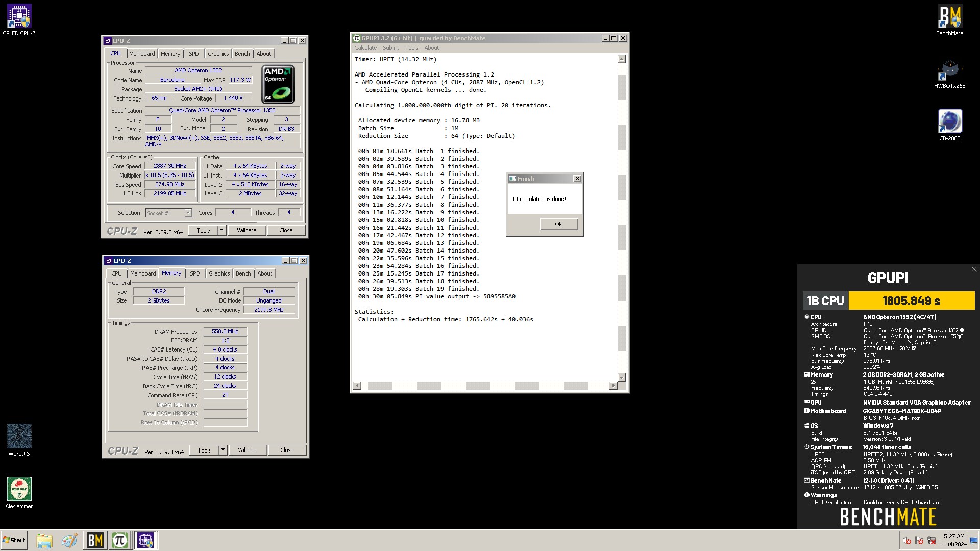Expand Tools dropdown arrow in top CPU-Z
This screenshot has height=551, width=980.
coord(222,231)
